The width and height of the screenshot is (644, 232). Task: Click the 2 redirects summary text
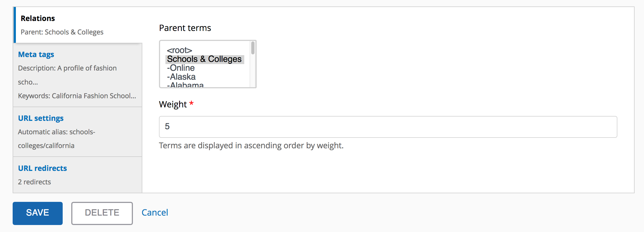[34, 182]
